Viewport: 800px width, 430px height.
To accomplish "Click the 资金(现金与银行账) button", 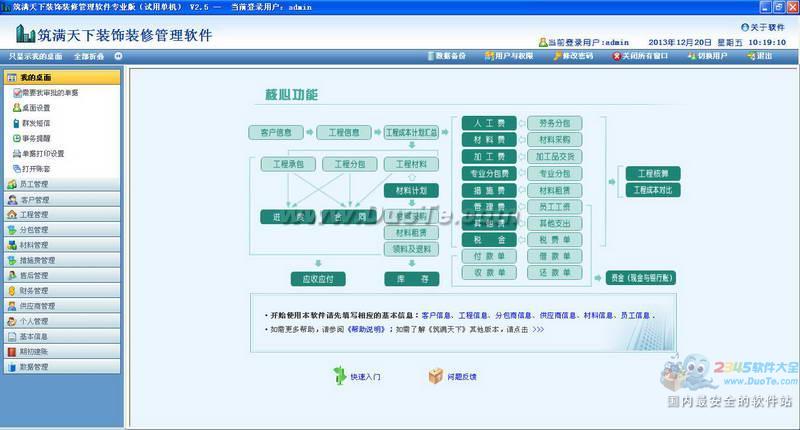I will pyautogui.click(x=641, y=278).
